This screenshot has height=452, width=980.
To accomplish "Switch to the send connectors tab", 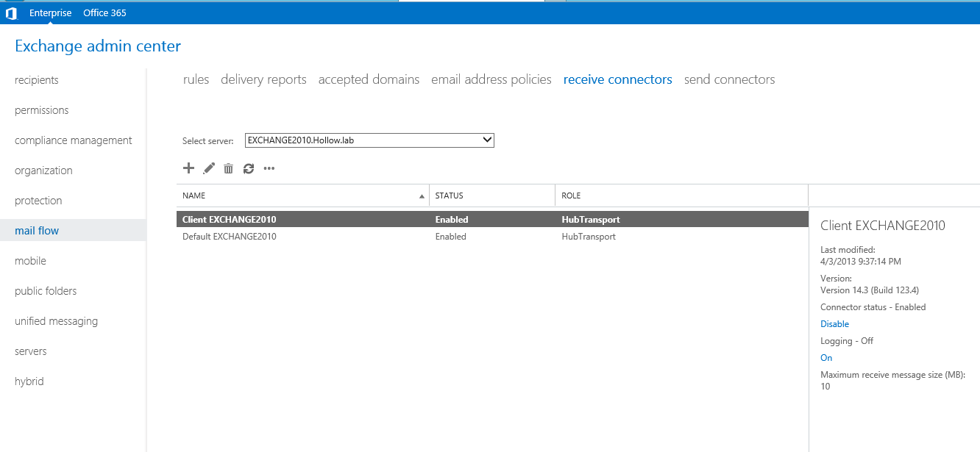I will [729, 79].
